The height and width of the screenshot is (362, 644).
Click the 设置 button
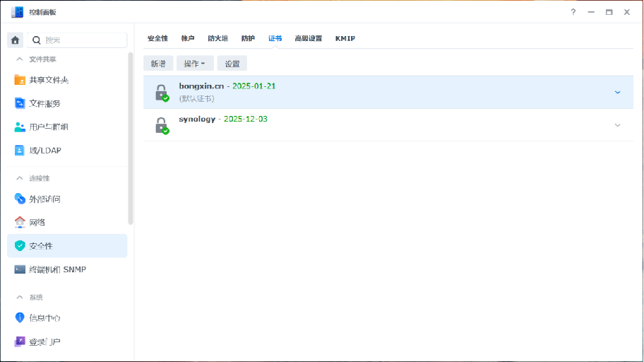[x=232, y=64]
